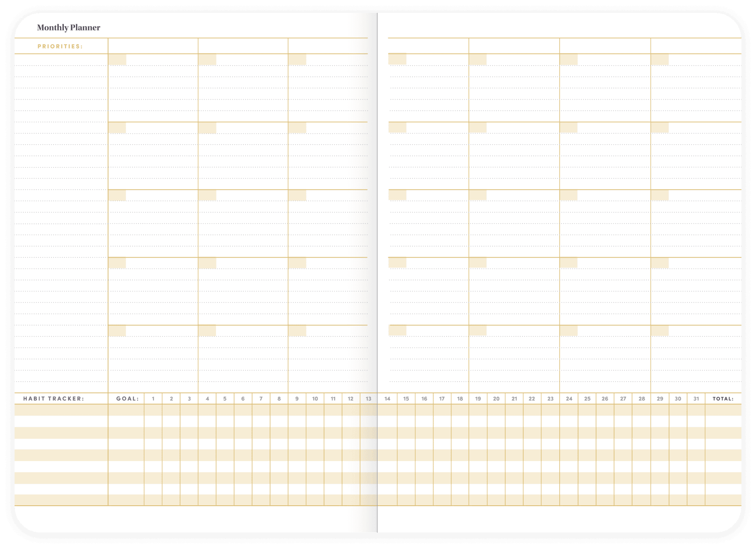Select habit tracker day 30 header
Image resolution: width=756 pixels, height=549 pixels.
tap(678, 398)
